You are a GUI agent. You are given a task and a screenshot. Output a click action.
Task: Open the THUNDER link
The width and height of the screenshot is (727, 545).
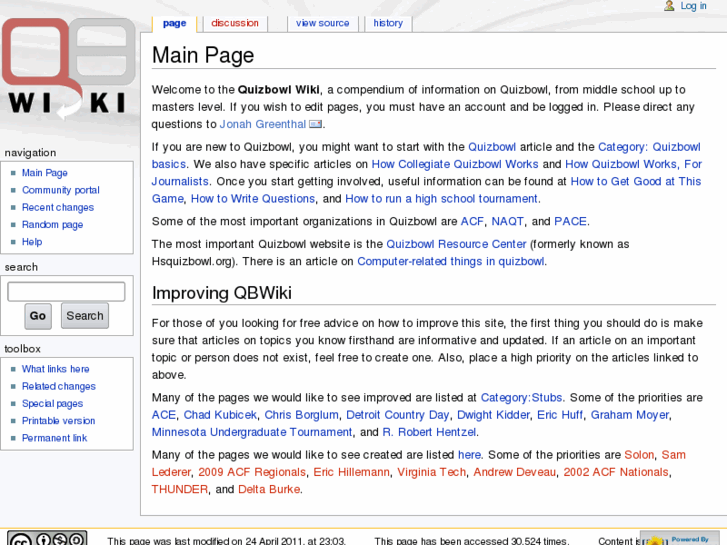pyautogui.click(x=180, y=489)
